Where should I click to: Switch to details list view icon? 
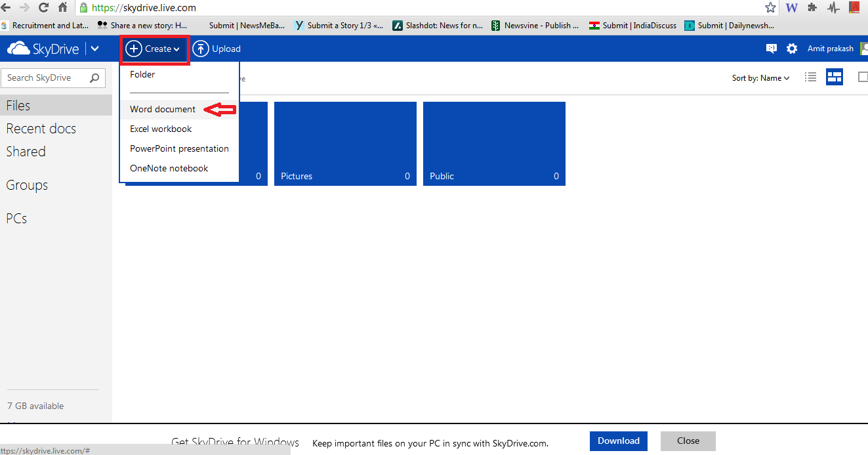coord(811,77)
